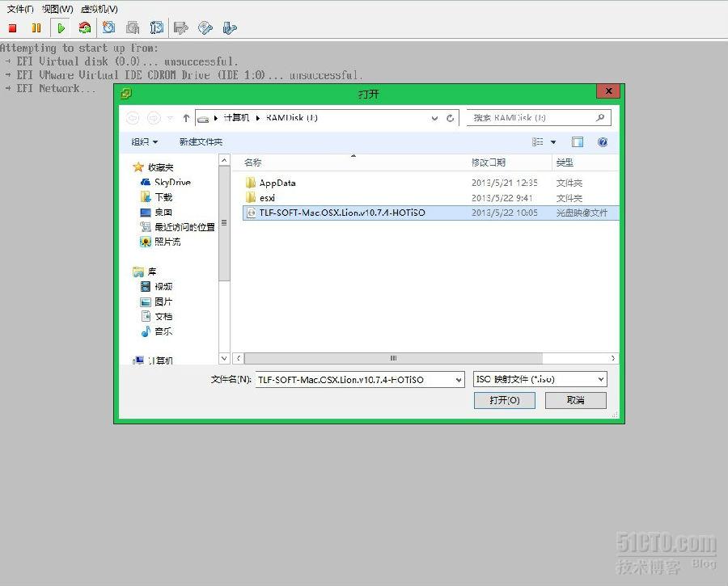Viewport: 728px width, 586px height.
Task: Open the 虚拟机 menu
Action: pos(99,9)
